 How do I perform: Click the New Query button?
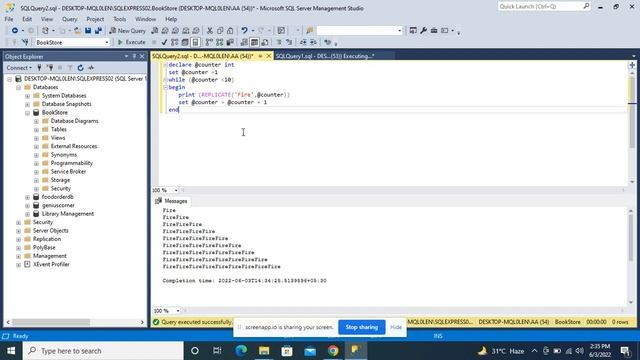127,31
